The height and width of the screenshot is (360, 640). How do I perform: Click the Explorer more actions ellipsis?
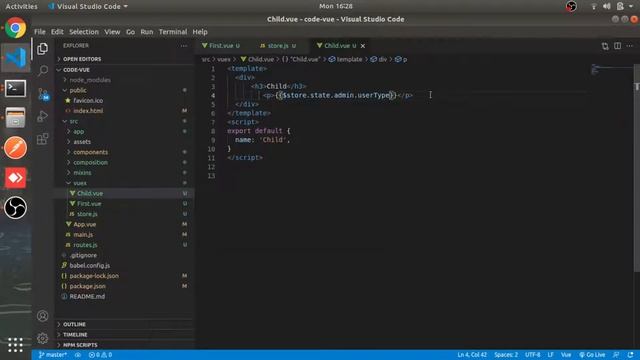184,46
